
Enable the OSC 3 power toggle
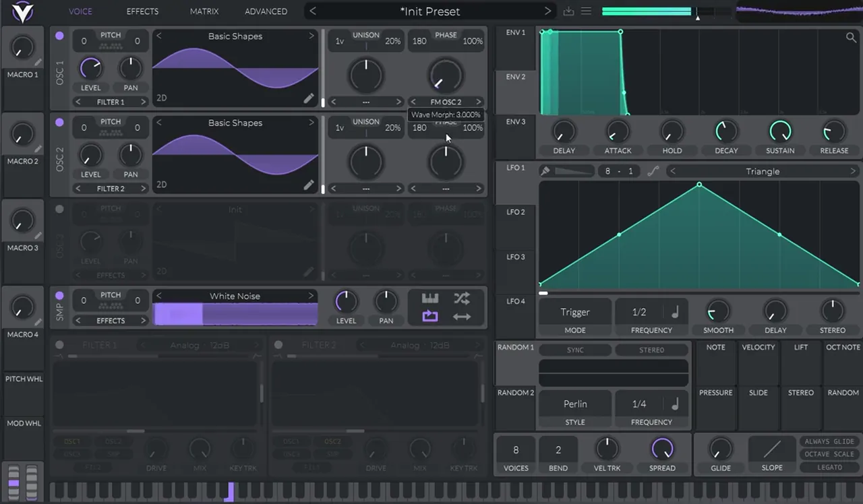point(59,209)
